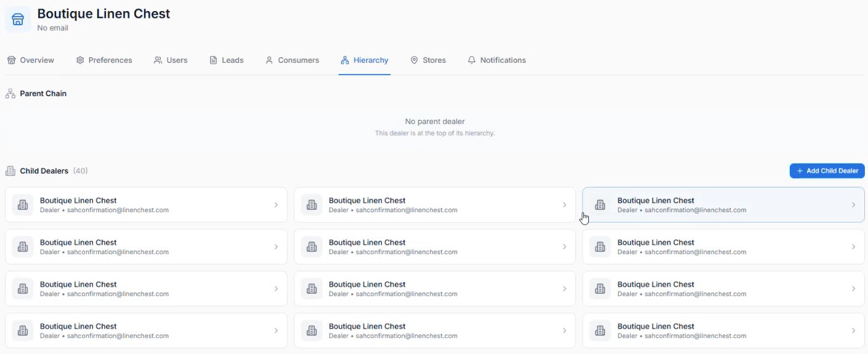
Task: Click the store icon beside the page title
Action: pos(18,20)
